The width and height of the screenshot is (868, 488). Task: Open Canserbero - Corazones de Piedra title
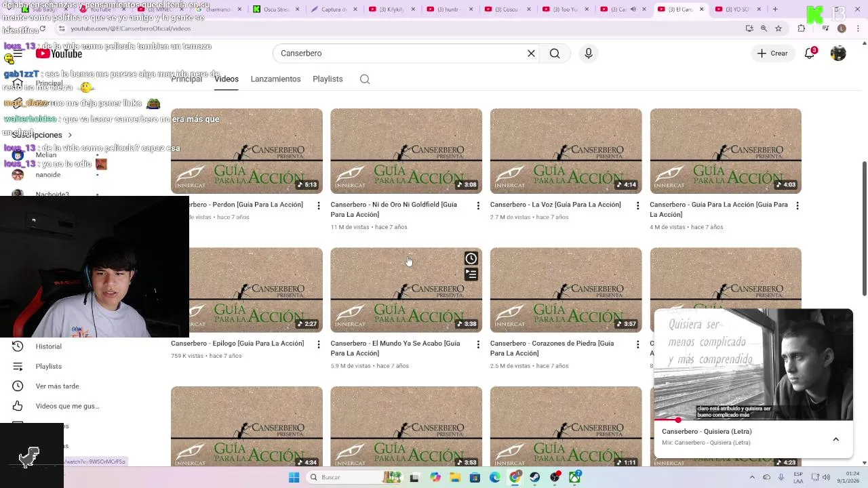(552, 348)
